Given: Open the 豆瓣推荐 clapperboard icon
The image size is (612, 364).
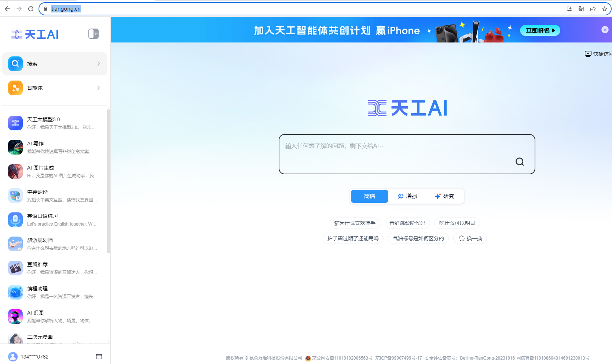Looking at the screenshot, I should click(x=15, y=268).
